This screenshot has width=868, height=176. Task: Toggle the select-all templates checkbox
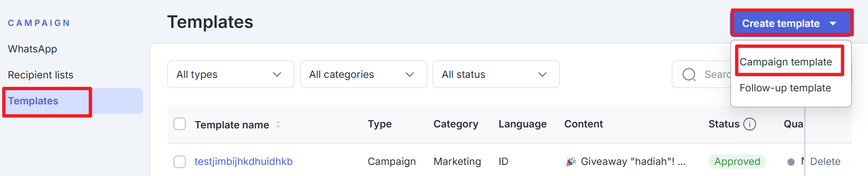[x=179, y=124]
